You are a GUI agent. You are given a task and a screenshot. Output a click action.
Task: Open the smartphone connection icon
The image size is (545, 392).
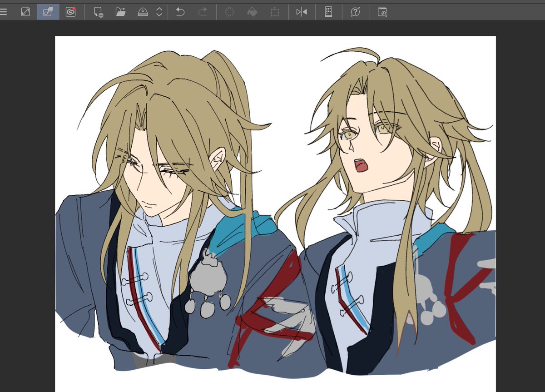329,12
